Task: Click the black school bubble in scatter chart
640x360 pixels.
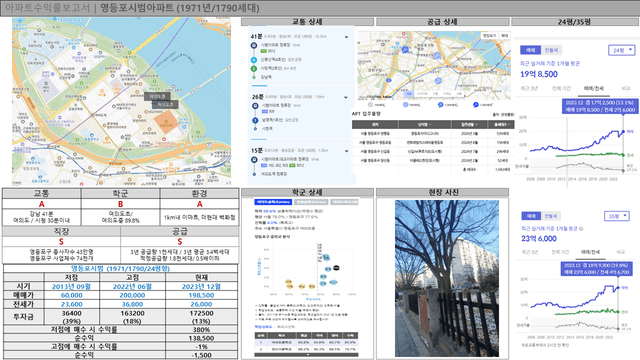Action: [336, 268]
